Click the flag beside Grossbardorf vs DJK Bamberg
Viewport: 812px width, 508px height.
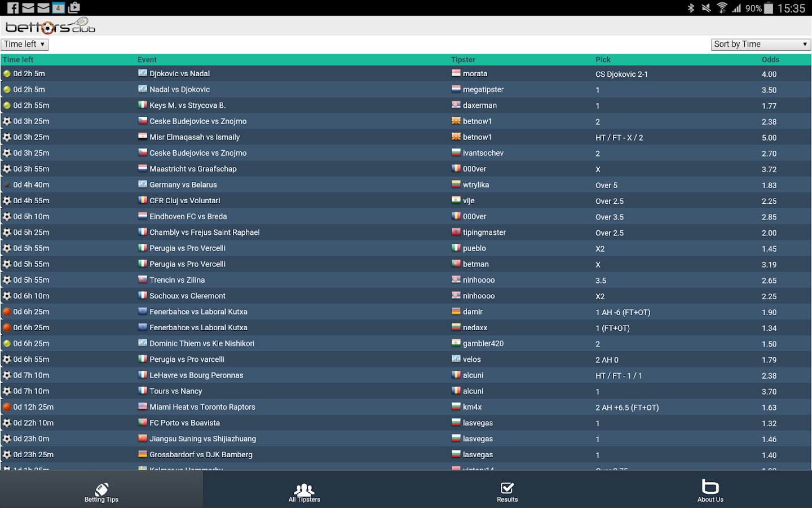pos(143,454)
